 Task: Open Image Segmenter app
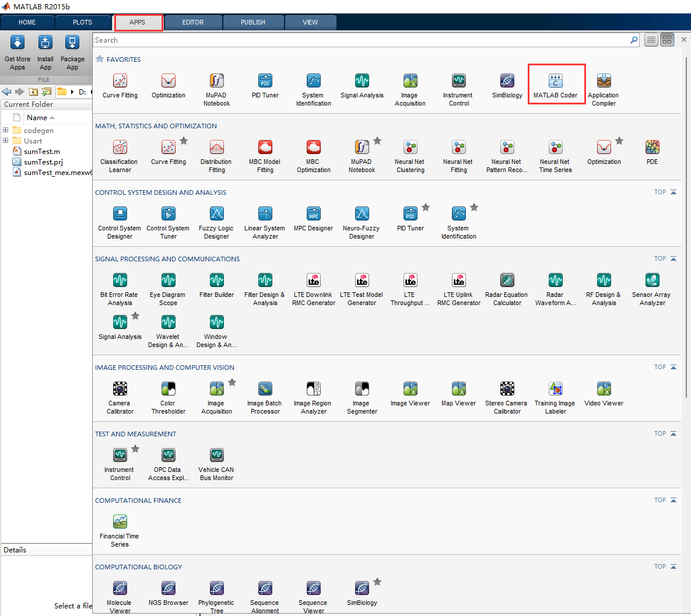pyautogui.click(x=362, y=398)
